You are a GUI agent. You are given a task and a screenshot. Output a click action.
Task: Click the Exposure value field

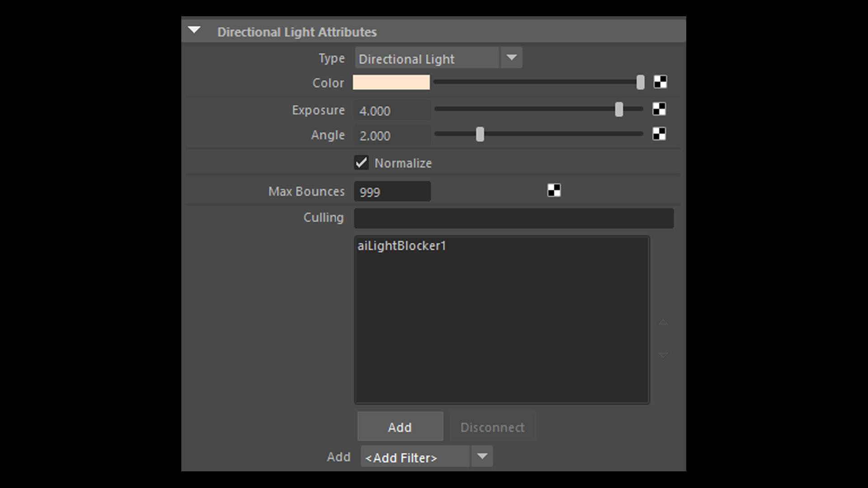tap(392, 111)
